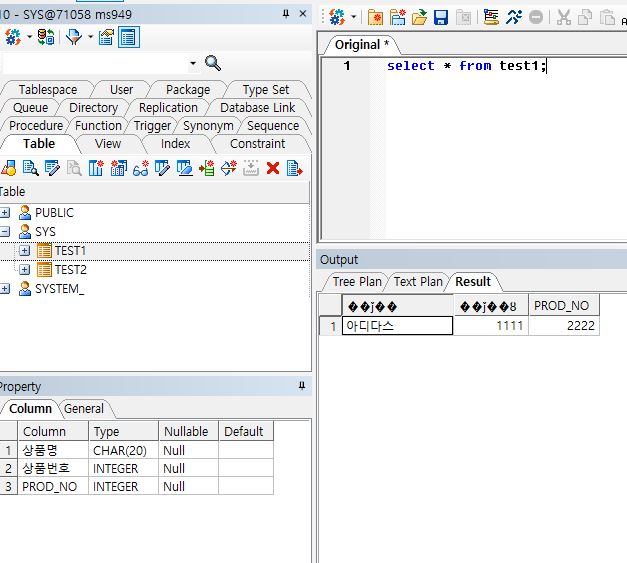
Task: Click the magnifier search icon beside filter box
Action: tap(213, 63)
